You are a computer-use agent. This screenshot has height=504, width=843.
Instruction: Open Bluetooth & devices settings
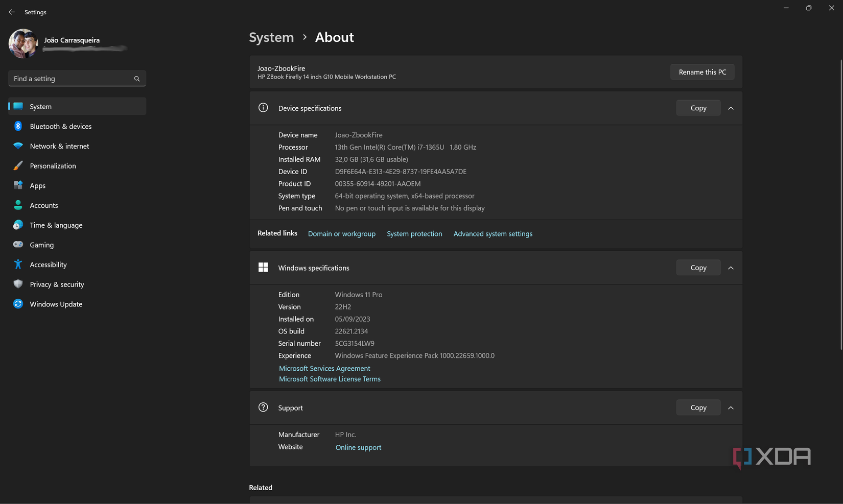pos(61,126)
